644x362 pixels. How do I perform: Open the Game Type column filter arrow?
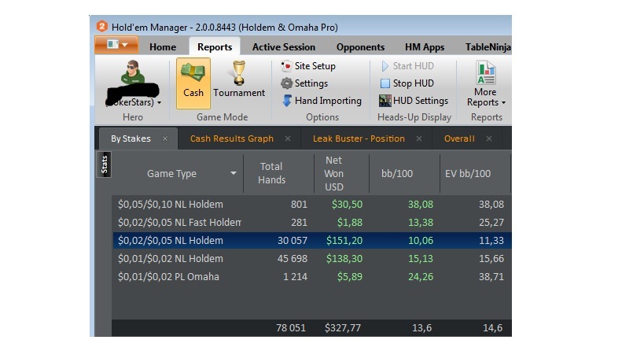[234, 173]
